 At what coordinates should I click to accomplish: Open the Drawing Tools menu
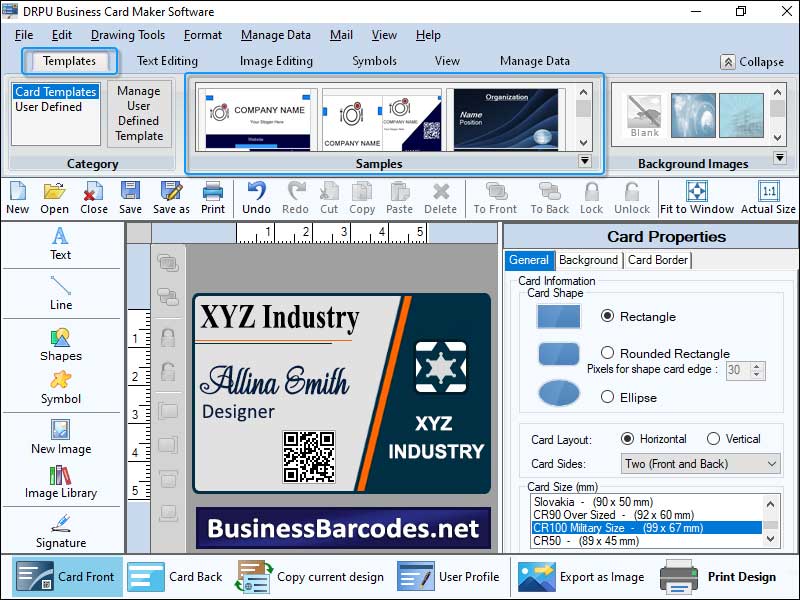click(x=128, y=35)
